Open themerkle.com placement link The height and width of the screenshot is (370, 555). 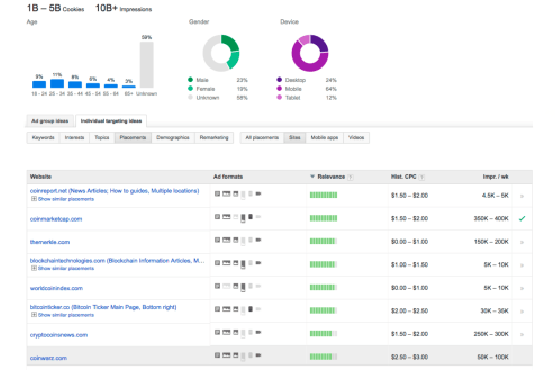[50, 242]
